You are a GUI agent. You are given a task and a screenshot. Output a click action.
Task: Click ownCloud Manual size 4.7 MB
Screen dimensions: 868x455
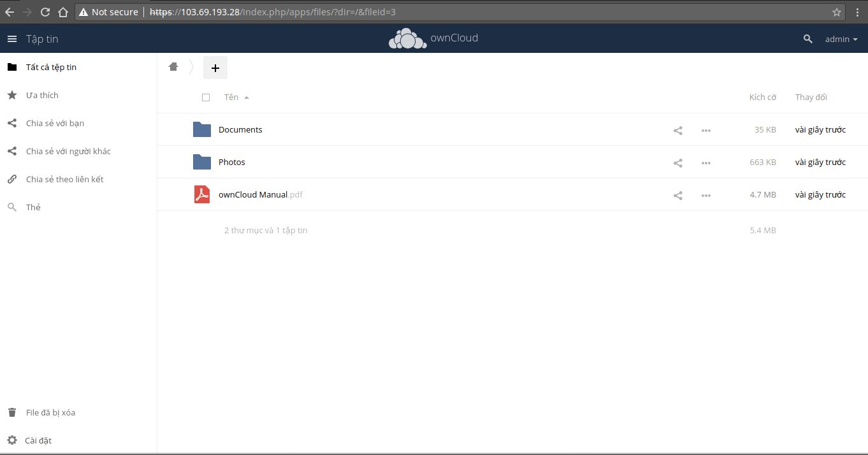(763, 194)
